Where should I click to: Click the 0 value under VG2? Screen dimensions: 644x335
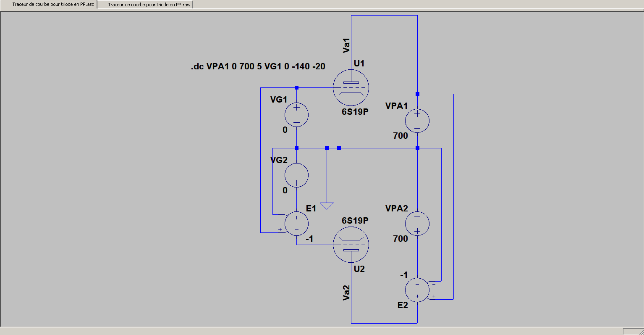point(285,190)
